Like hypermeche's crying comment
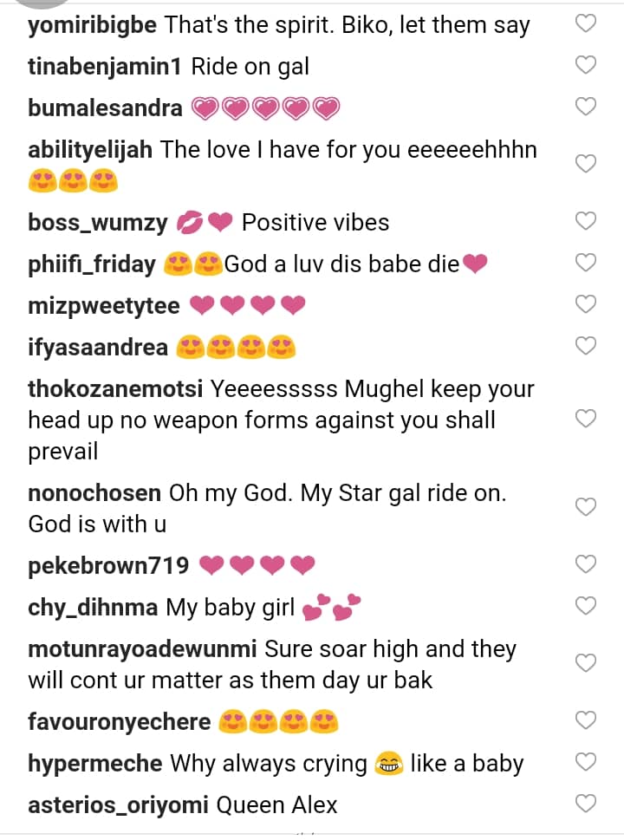The height and width of the screenshot is (840, 624). (x=587, y=763)
